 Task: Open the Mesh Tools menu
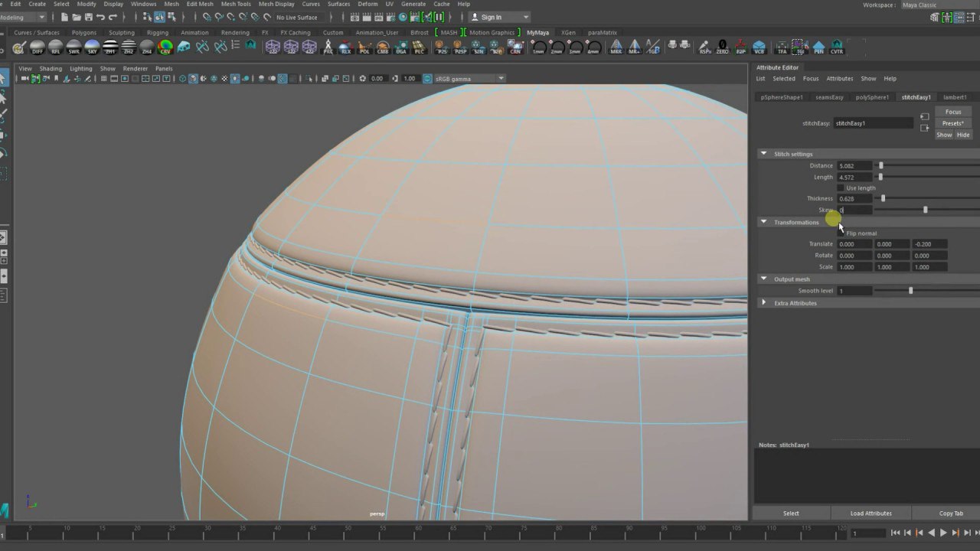(236, 4)
